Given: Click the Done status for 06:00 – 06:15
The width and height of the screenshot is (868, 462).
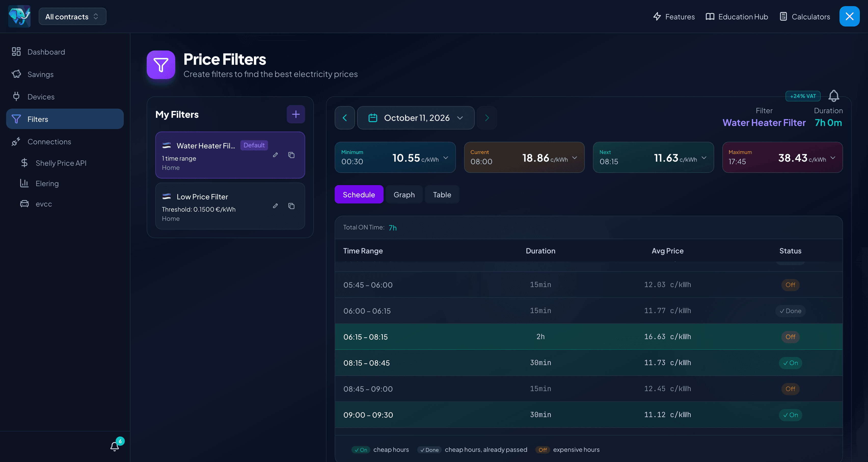Looking at the screenshot, I should pos(790,311).
